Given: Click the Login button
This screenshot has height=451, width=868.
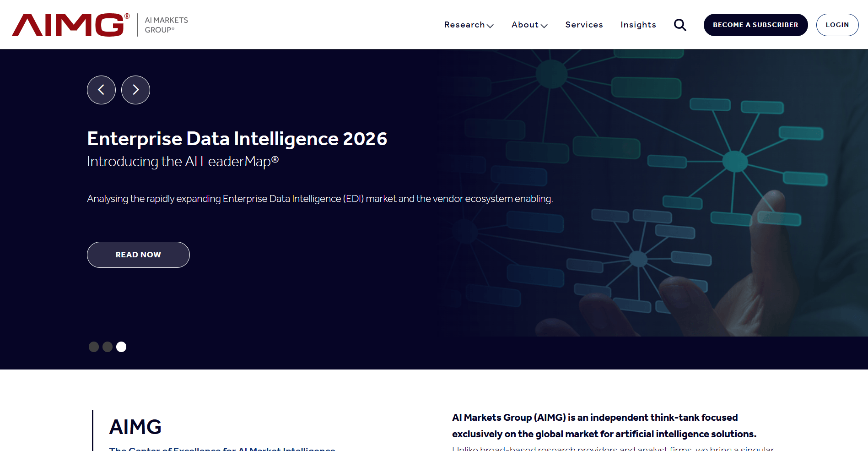Looking at the screenshot, I should (x=837, y=25).
